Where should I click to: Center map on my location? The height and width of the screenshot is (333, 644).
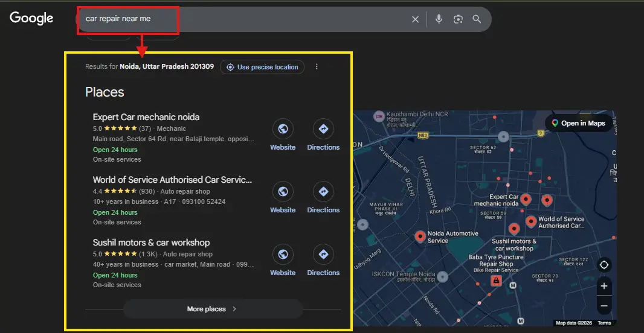[x=604, y=265]
